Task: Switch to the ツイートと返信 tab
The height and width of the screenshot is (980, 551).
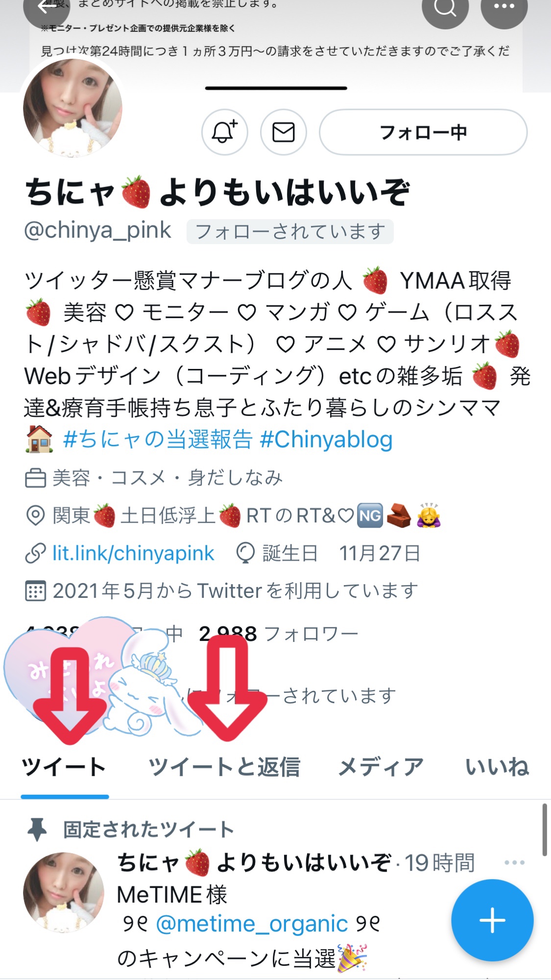Action: click(224, 767)
